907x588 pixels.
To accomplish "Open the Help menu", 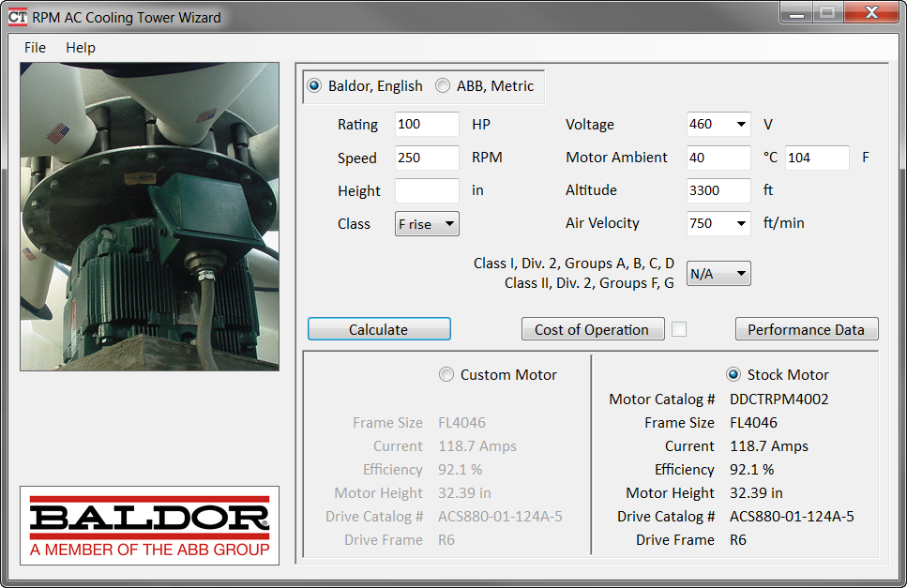I will point(80,47).
